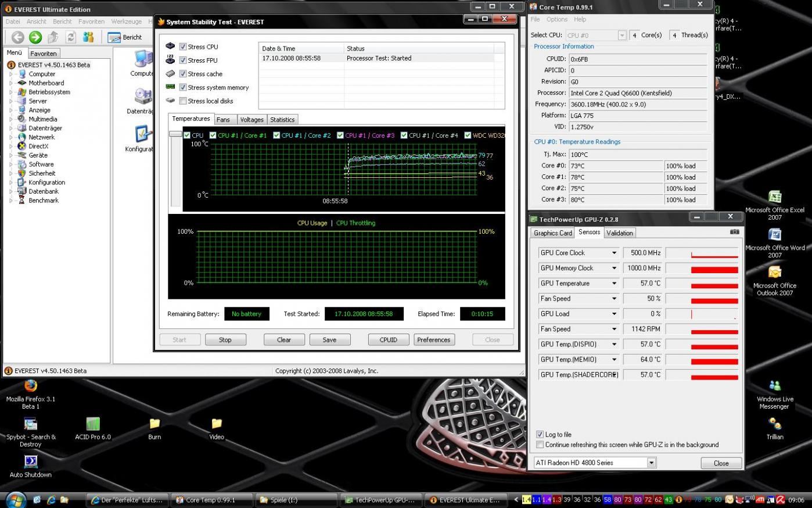The image size is (812, 508).
Task: Open GPU Load sensor dropdown
Action: tap(614, 314)
